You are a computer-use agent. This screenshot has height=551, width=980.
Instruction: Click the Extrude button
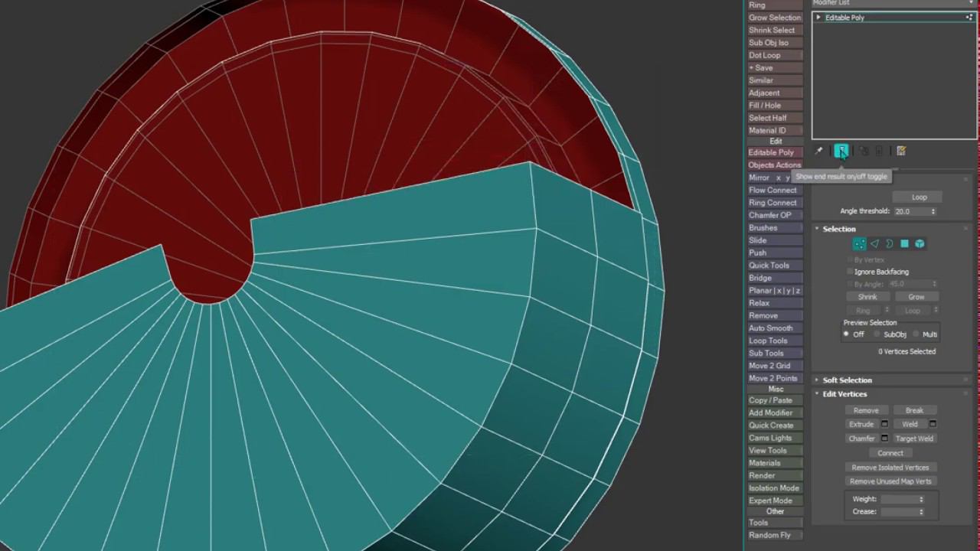861,424
